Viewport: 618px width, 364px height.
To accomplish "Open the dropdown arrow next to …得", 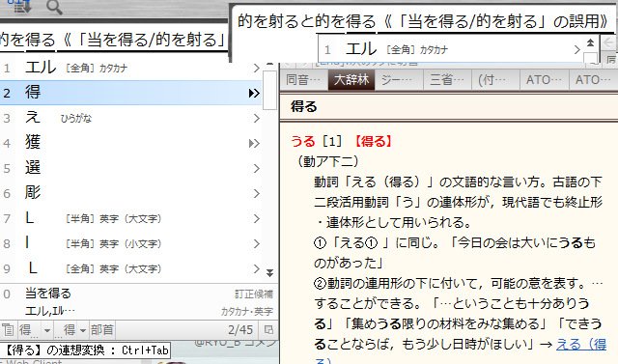I will [x=83, y=330].
